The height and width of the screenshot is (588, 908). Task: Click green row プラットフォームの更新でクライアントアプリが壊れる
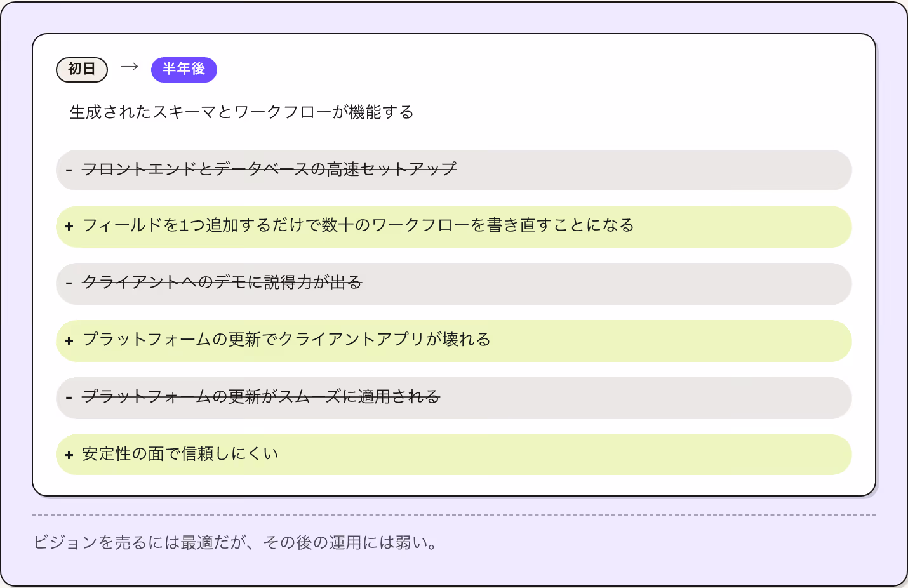coord(453,341)
